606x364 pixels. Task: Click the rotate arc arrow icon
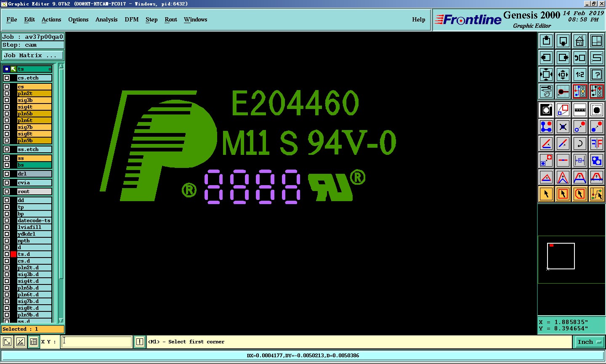[x=580, y=143]
